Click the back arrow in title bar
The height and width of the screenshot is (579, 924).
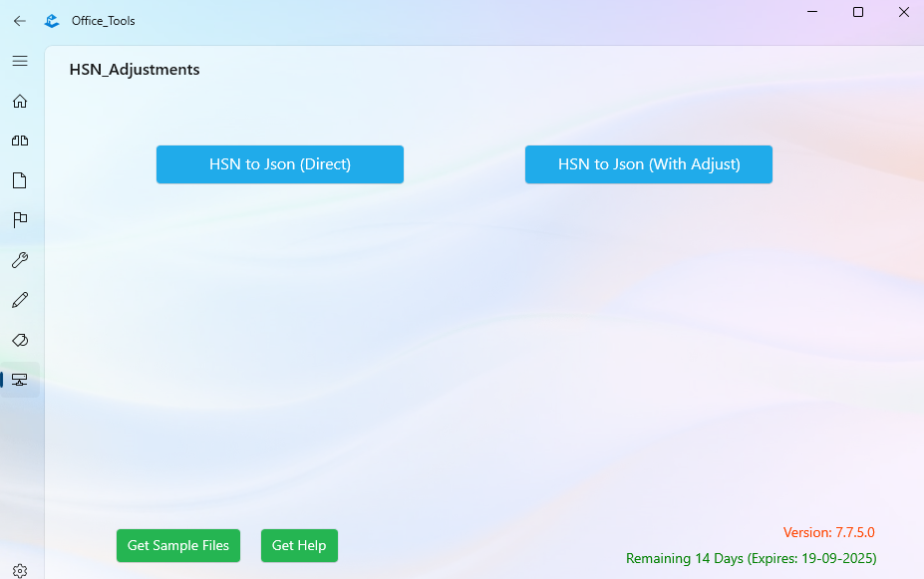pos(19,20)
